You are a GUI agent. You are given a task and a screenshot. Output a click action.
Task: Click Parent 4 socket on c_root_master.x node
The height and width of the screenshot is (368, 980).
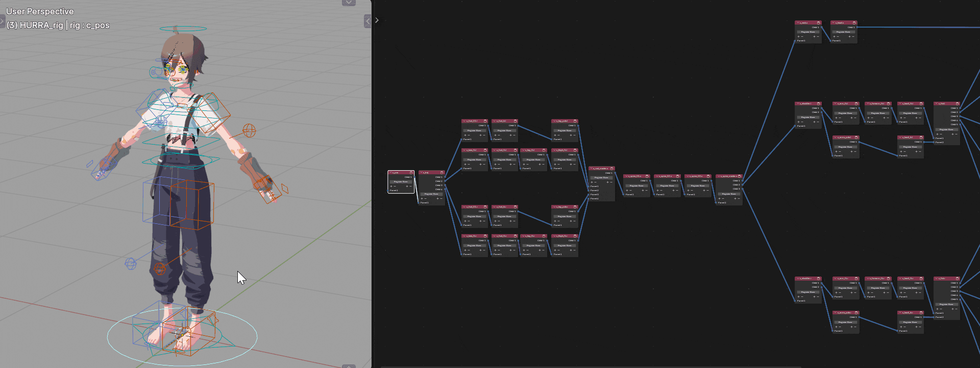(590, 199)
